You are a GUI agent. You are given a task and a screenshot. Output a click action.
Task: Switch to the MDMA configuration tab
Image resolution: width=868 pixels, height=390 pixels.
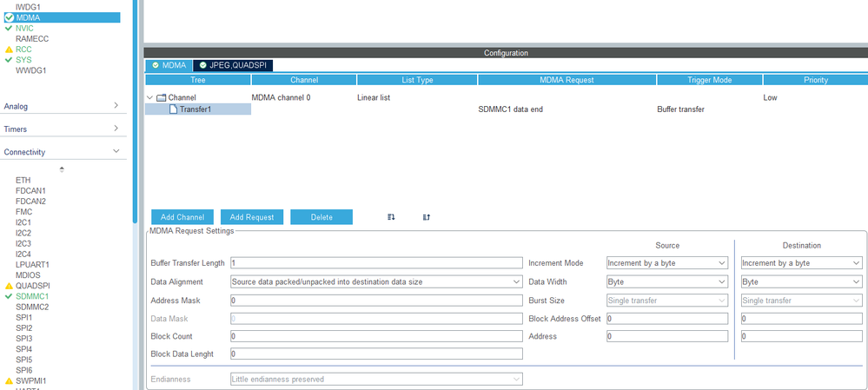pos(169,65)
